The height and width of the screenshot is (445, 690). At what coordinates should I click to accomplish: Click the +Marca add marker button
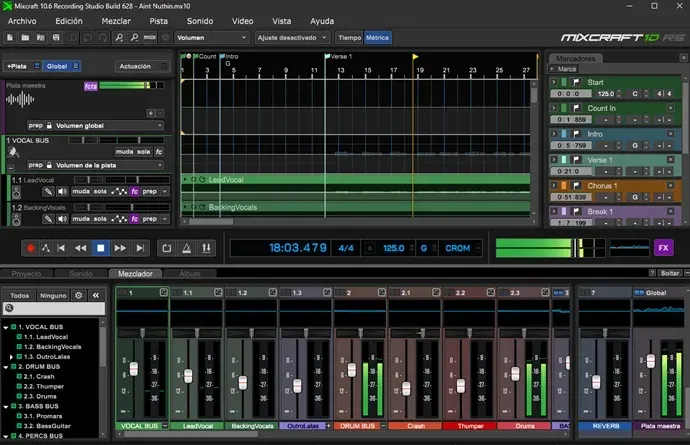564,69
